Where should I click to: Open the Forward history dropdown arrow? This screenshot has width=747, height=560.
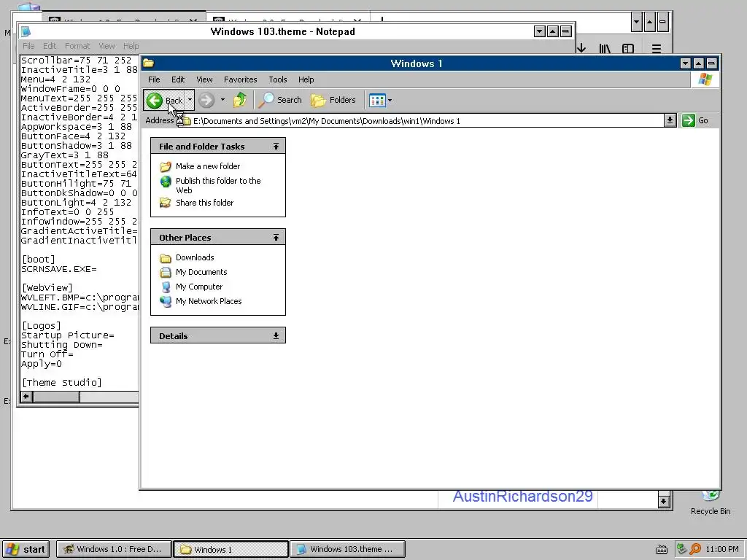pyautogui.click(x=222, y=100)
